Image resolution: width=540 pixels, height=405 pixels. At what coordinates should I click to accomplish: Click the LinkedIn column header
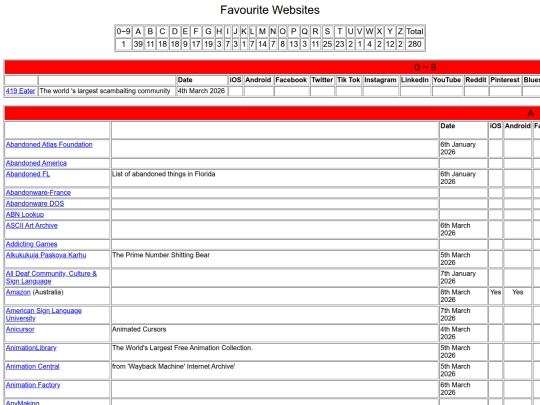coord(415,80)
